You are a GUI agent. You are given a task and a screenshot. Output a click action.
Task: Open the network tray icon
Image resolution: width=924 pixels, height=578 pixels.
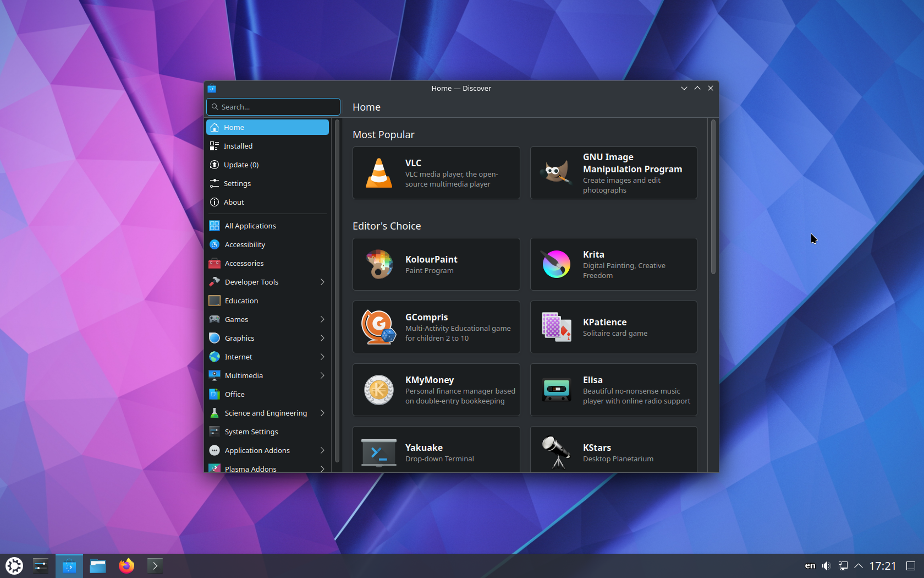click(x=843, y=566)
